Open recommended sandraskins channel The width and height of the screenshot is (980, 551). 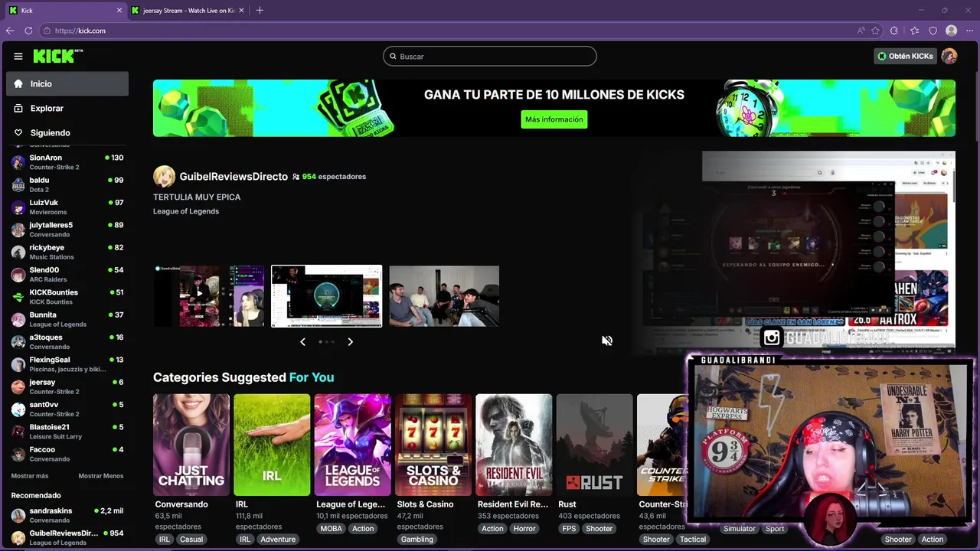point(67,515)
